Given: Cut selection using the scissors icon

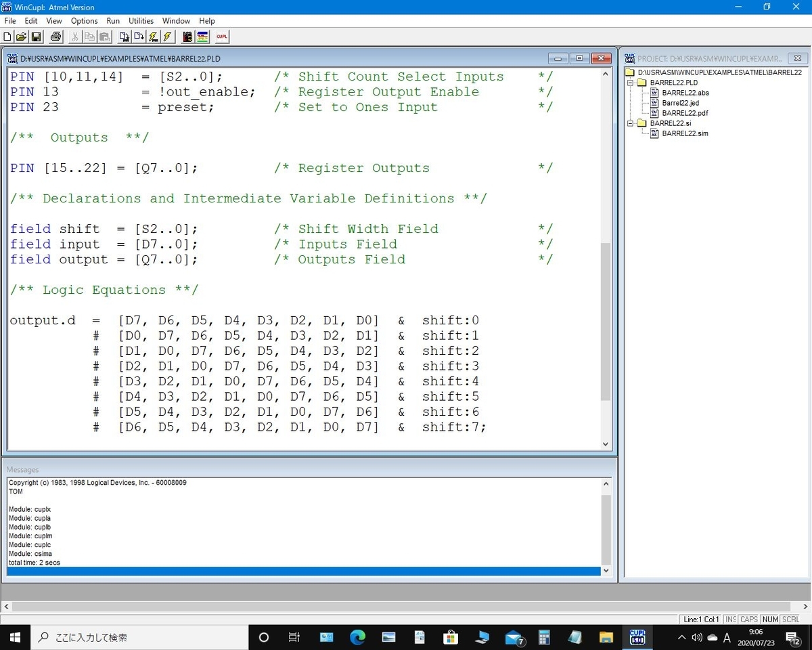Looking at the screenshot, I should [75, 37].
